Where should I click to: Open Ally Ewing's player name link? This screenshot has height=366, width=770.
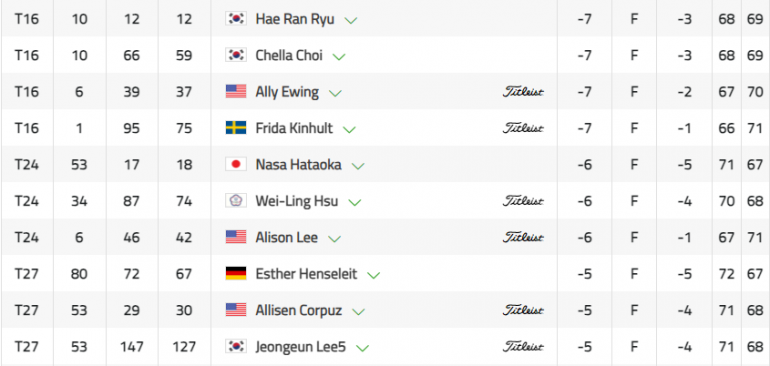click(x=287, y=92)
